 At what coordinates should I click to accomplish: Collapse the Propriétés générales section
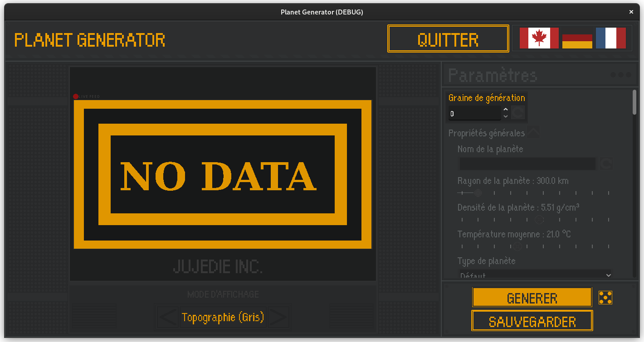tap(533, 133)
